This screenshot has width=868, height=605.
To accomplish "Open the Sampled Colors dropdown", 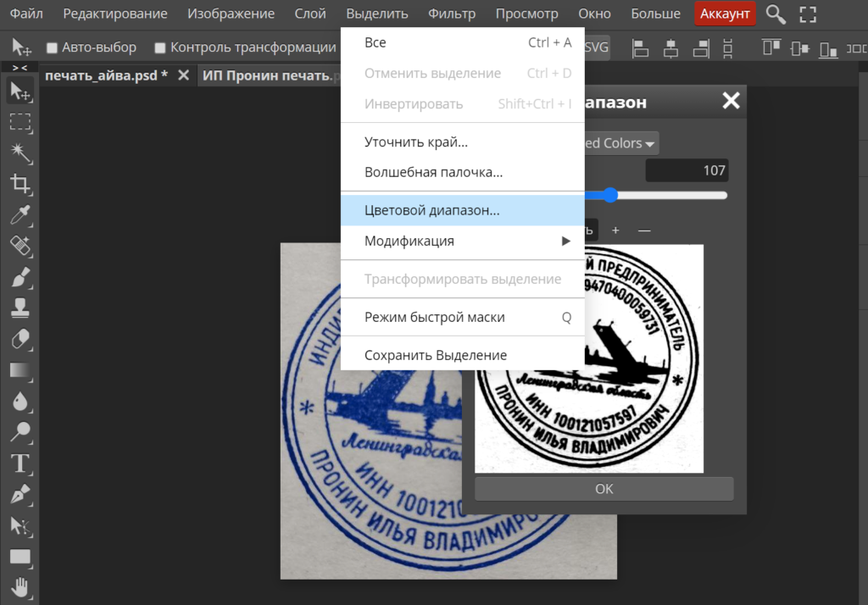I will point(620,143).
